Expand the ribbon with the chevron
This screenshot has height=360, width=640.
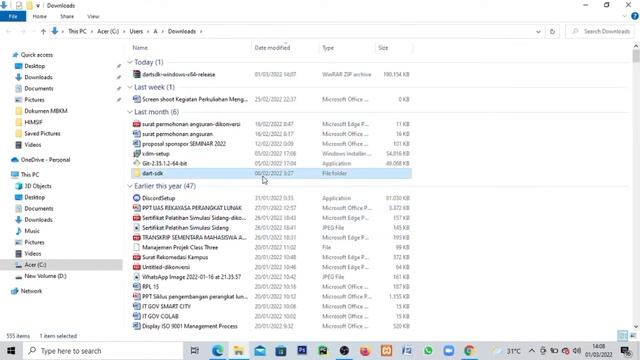point(624,16)
